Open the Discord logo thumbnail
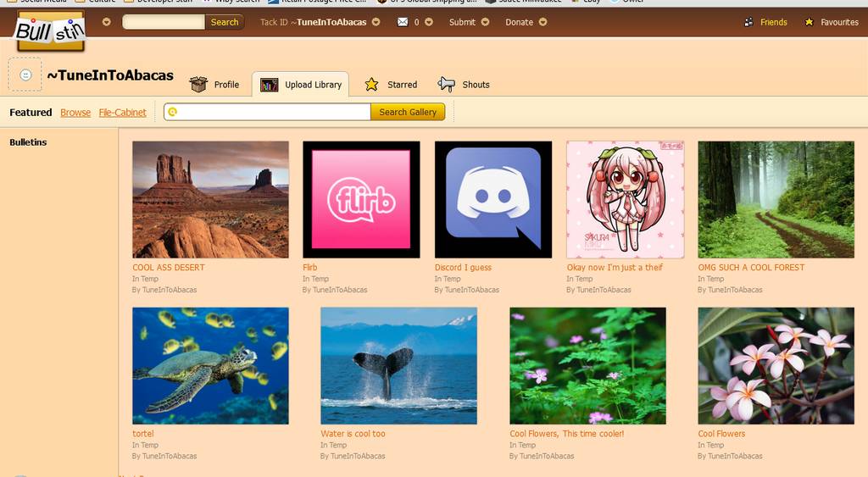Screen dimensions: 868x477 (x=493, y=199)
